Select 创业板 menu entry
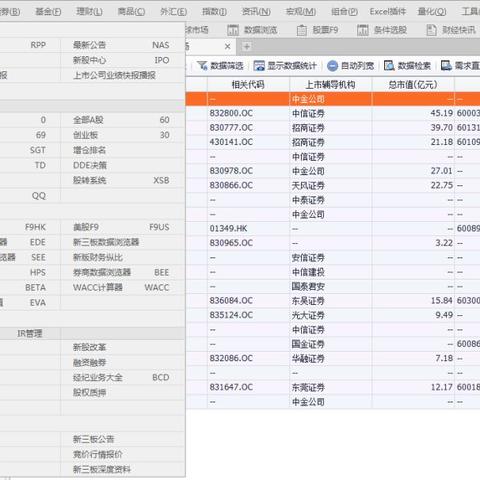Image resolution: width=480 pixels, height=480 pixels. [123, 135]
